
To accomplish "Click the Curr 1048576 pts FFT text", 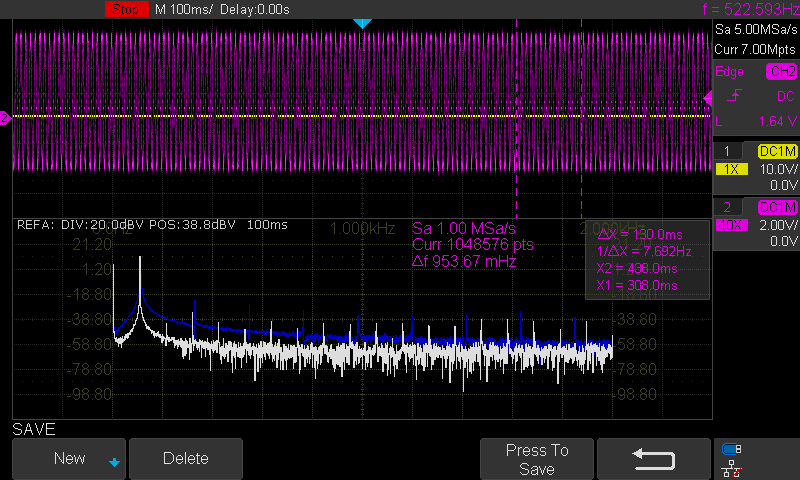I will pyautogui.click(x=472, y=245).
